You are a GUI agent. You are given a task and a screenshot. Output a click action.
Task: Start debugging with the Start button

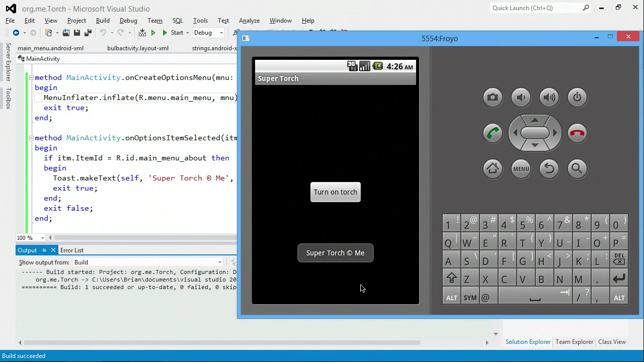(x=173, y=33)
